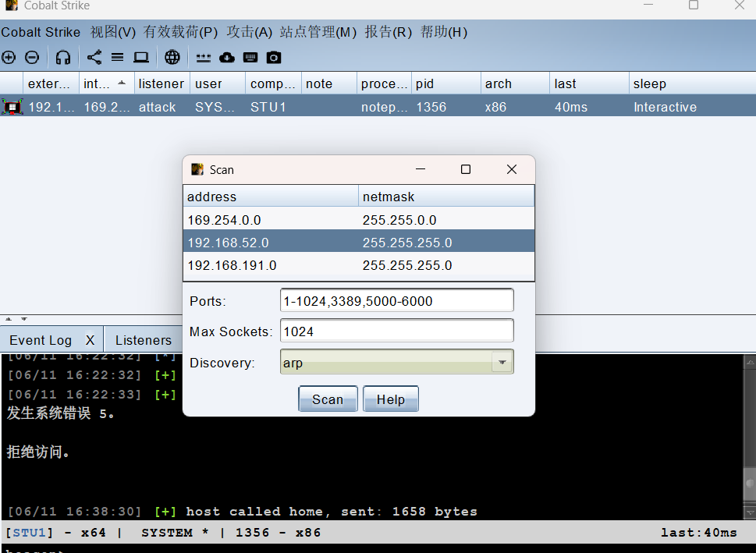Screen dimensions: 756x553
Task: Open screenshots camera icon
Action: pos(274,58)
